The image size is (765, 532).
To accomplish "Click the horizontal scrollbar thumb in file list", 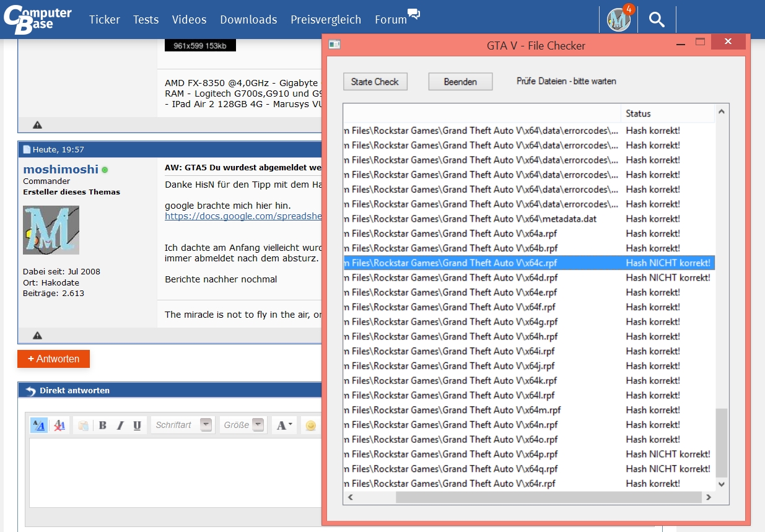I will point(548,497).
